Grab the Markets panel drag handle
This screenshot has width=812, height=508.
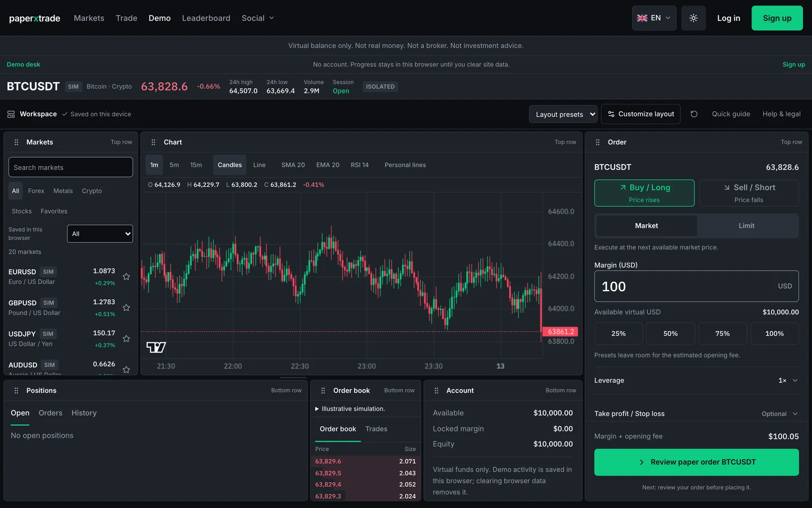click(16, 142)
